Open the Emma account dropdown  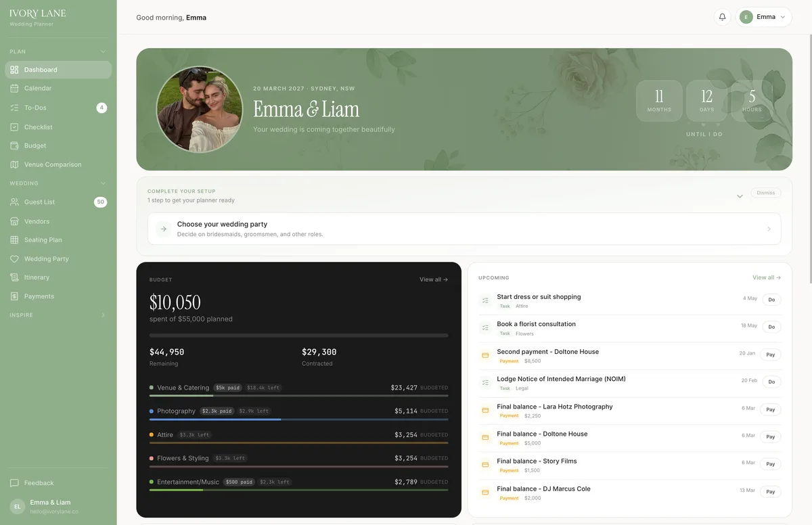pyautogui.click(x=763, y=17)
